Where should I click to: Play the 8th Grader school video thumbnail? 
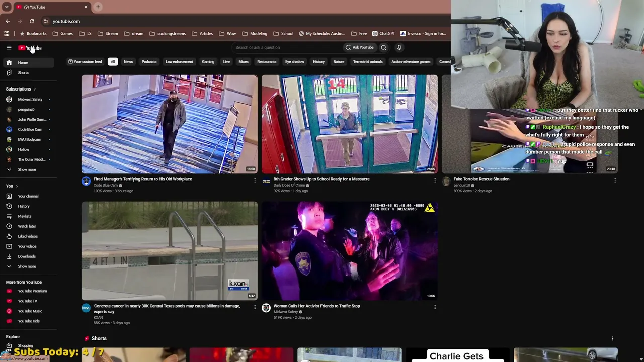coord(350,124)
